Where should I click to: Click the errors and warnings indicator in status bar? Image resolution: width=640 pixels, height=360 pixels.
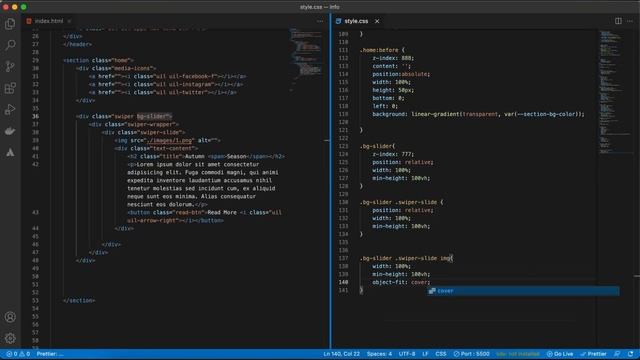(x=18, y=354)
